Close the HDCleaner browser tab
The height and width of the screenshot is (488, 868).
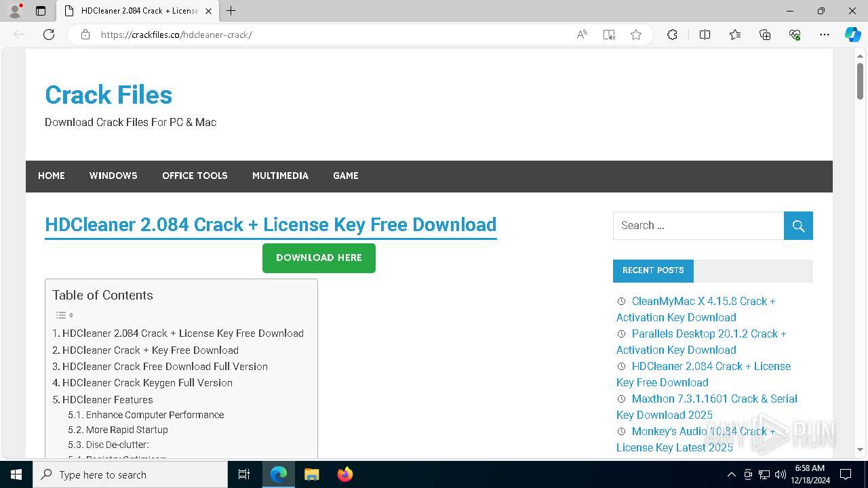pyautogui.click(x=208, y=11)
